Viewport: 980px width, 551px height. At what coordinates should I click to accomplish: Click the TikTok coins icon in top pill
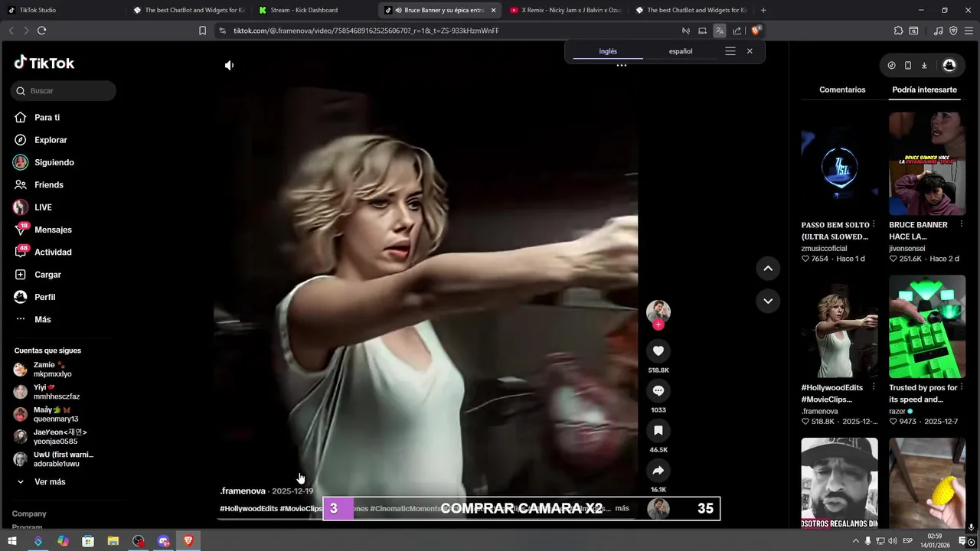click(891, 66)
